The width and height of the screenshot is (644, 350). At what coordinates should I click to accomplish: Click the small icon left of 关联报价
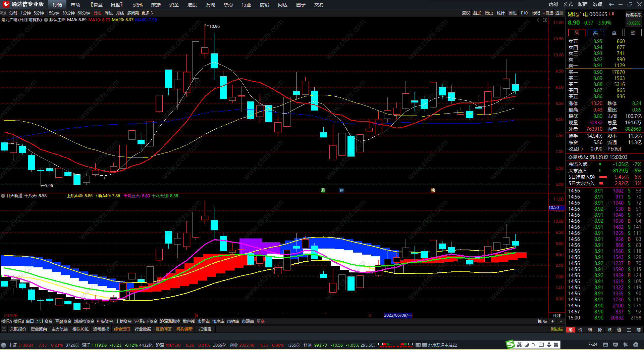[x=4, y=329]
